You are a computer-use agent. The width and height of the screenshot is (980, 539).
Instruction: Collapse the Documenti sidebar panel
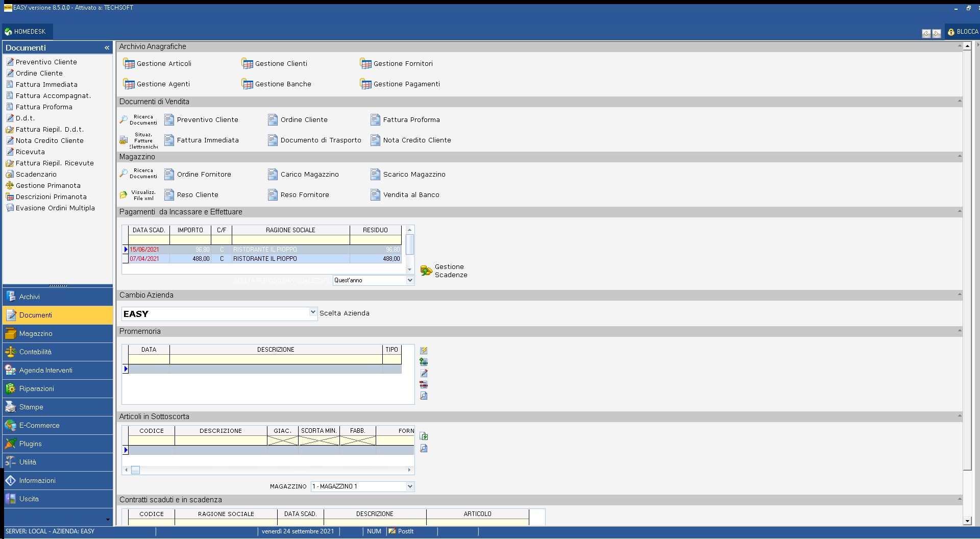tap(107, 47)
